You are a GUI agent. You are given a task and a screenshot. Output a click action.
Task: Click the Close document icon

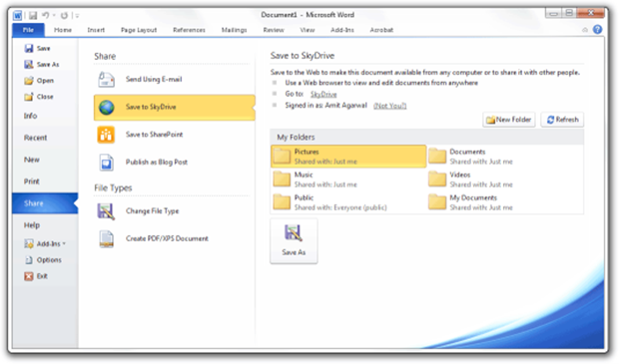(29, 97)
